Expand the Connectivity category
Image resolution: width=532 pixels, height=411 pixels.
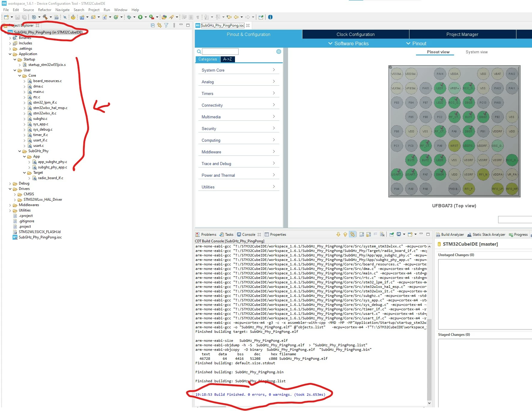[239, 105]
